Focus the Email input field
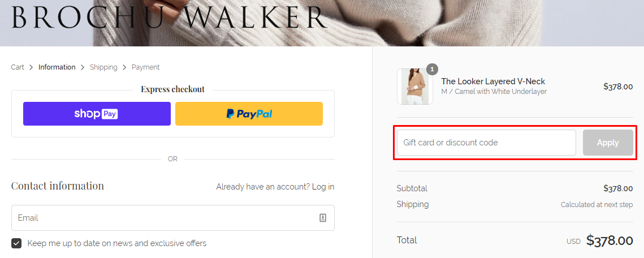Viewport: 644px width, 258px height. (173, 218)
